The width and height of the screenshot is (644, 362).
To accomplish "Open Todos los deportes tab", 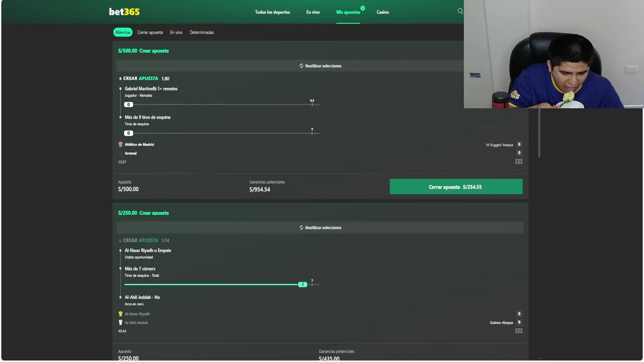I will (272, 12).
